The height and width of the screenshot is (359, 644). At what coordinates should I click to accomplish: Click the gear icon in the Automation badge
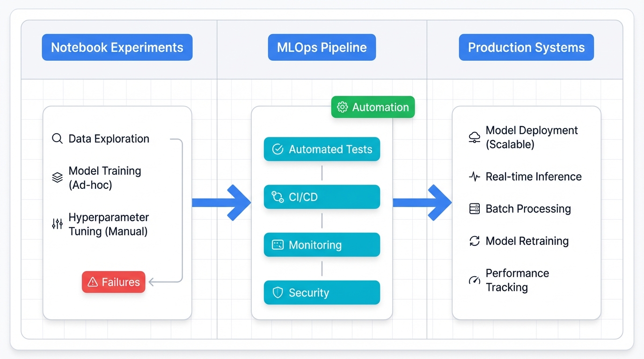pyautogui.click(x=342, y=107)
